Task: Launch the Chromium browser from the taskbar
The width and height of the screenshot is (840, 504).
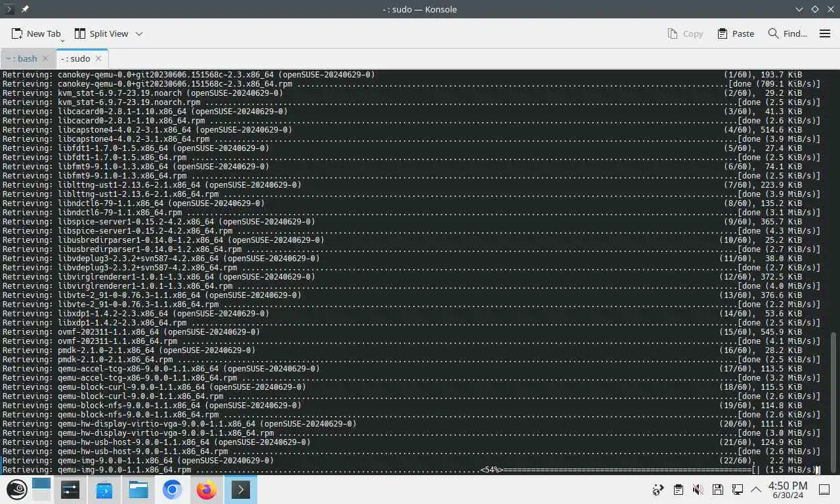Action: [172, 490]
